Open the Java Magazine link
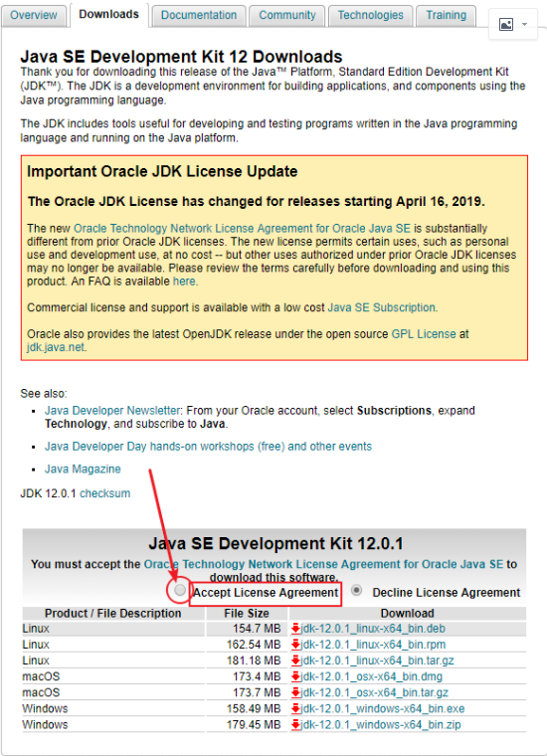 click(x=83, y=470)
